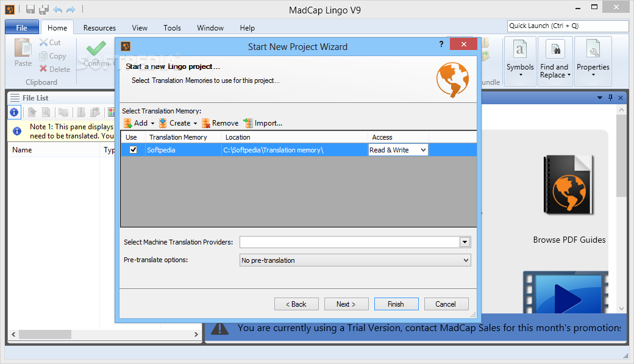634x364 pixels.
Task: Open the Read & Write access dropdown
Action: 423,150
